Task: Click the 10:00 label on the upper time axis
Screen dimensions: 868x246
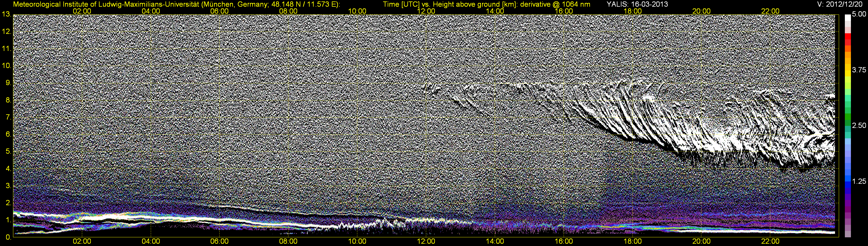Action: click(357, 11)
